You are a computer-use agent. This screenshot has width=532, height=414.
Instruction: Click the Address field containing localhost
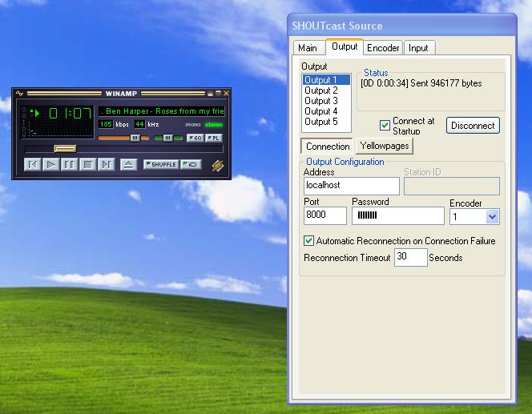point(352,186)
